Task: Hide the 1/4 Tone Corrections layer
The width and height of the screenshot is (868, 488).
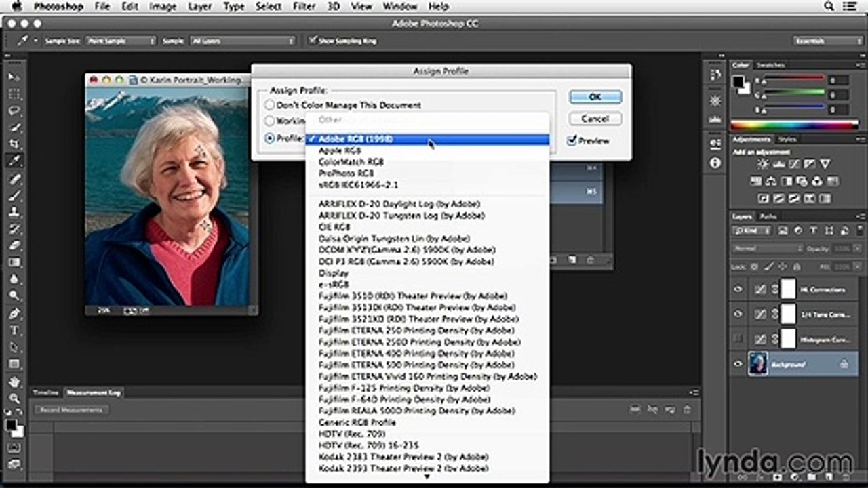Action: [x=738, y=314]
